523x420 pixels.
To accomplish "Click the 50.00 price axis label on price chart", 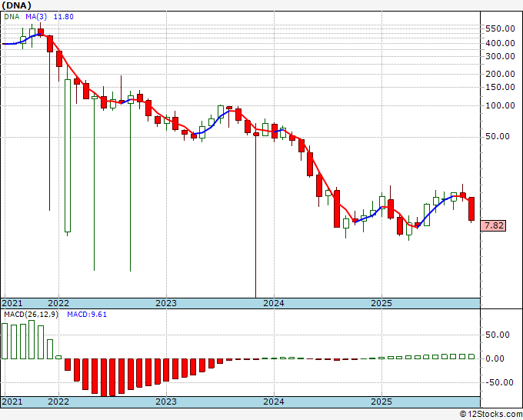I will tap(497, 136).
